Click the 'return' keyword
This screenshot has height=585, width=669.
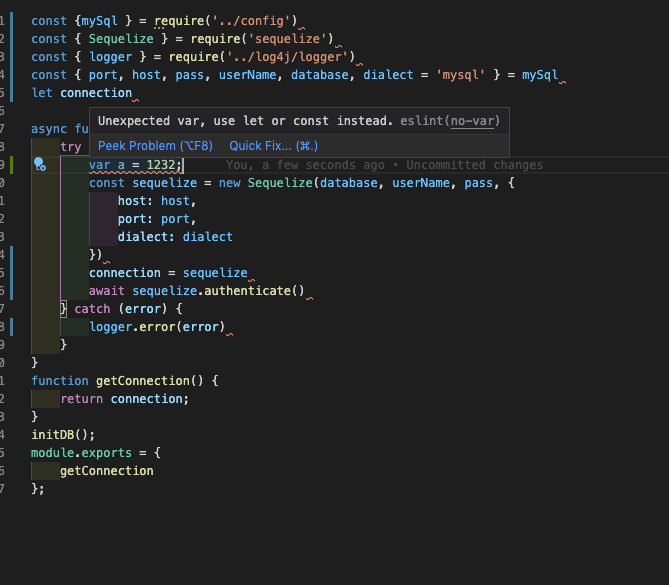[81, 399]
